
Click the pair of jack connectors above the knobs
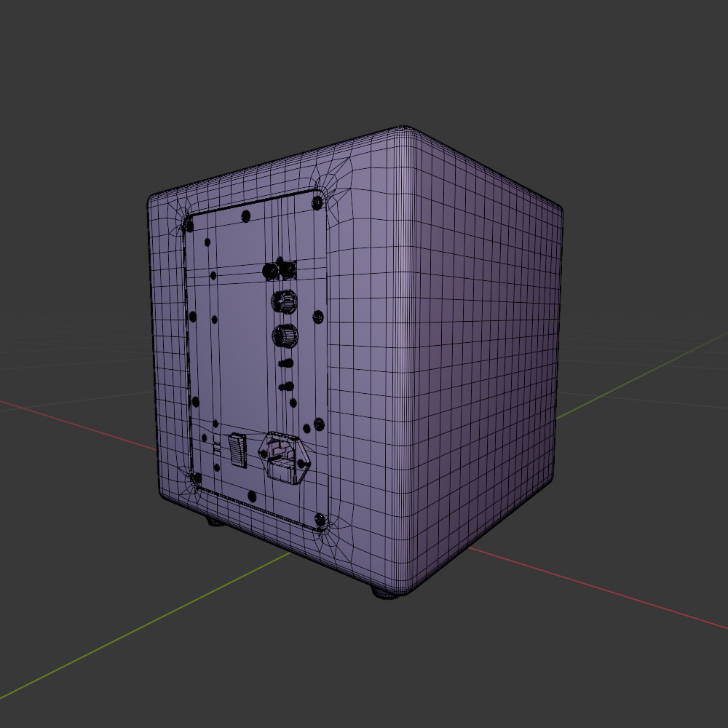tap(280, 270)
